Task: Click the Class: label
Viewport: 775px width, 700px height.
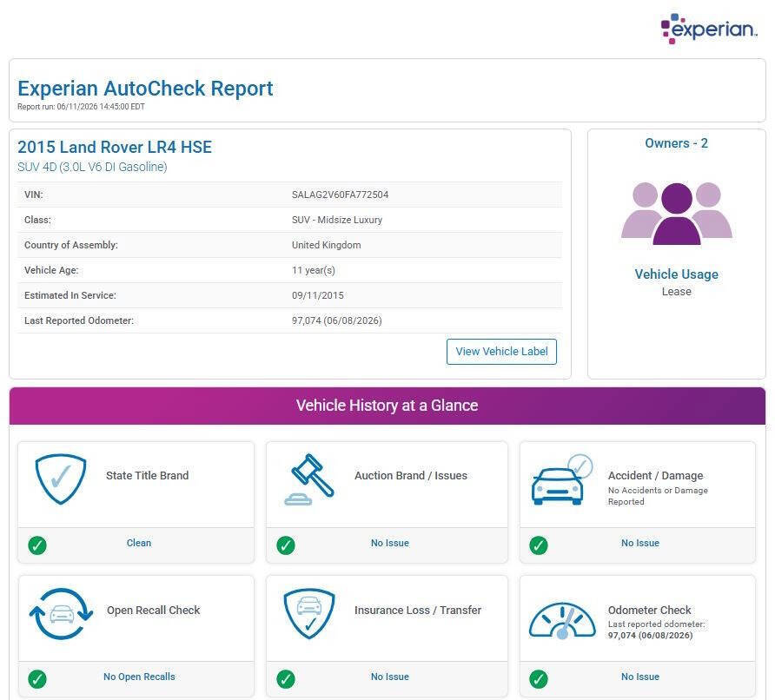Action: pos(37,220)
